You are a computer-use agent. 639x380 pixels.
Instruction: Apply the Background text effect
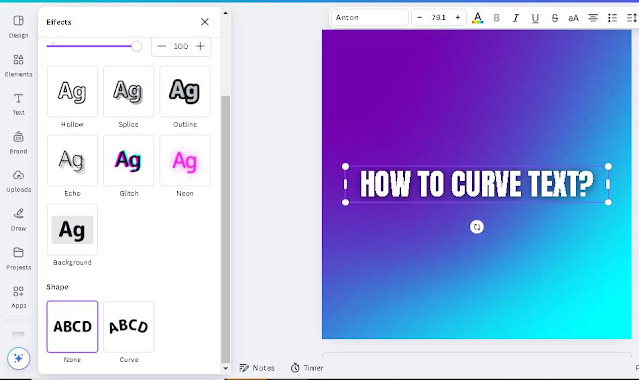click(x=73, y=230)
